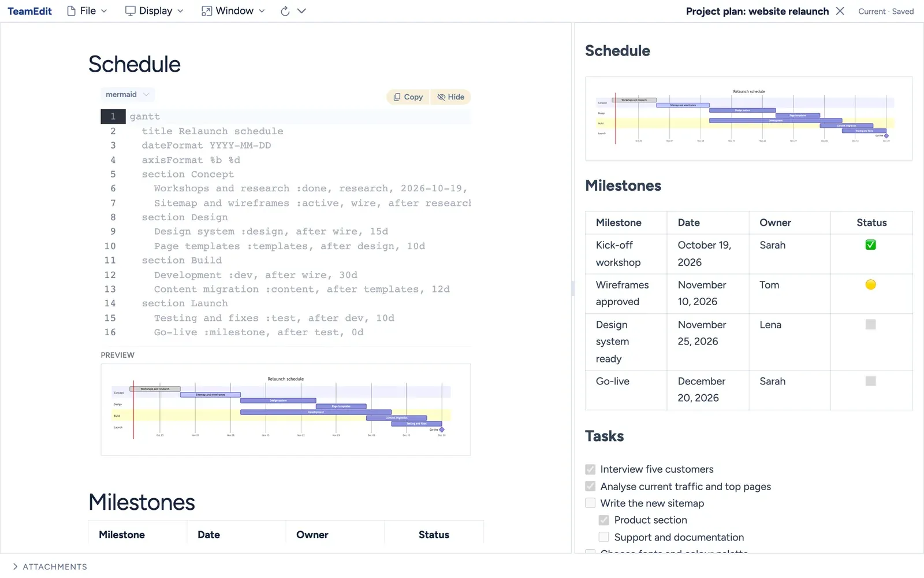This screenshot has width=924, height=578.
Task: Toggle Product section checkbox
Action: click(x=604, y=520)
